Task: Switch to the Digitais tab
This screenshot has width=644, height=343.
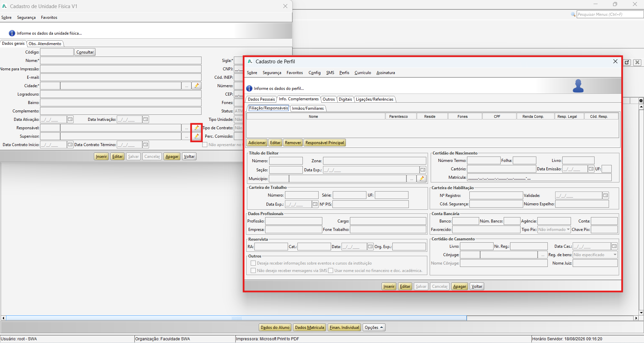Action: pyautogui.click(x=345, y=99)
